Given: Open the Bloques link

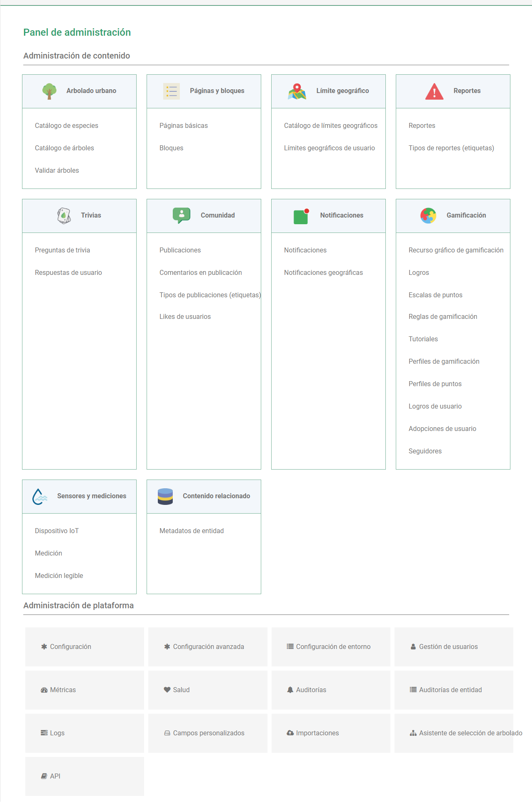Looking at the screenshot, I should click(x=171, y=148).
